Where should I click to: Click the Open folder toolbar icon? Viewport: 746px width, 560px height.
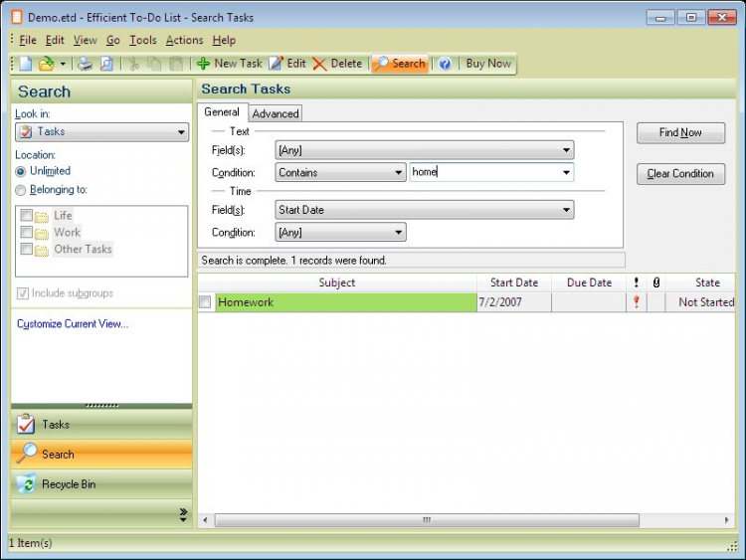pos(46,64)
